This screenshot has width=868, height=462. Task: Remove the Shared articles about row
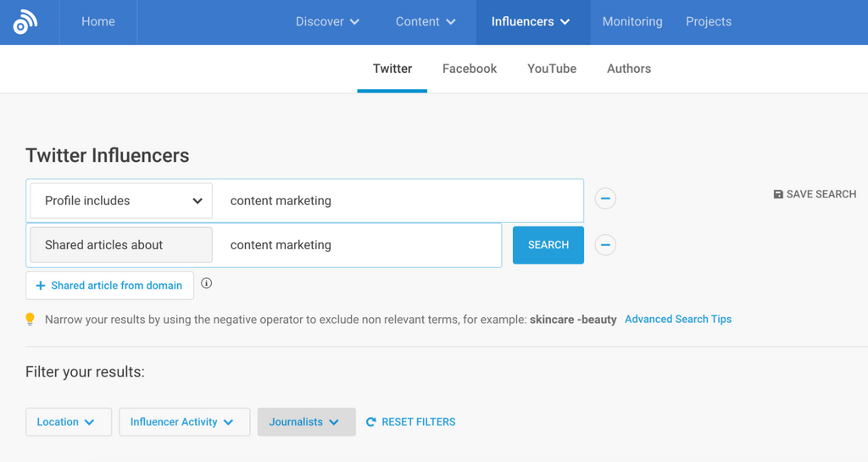tap(605, 245)
